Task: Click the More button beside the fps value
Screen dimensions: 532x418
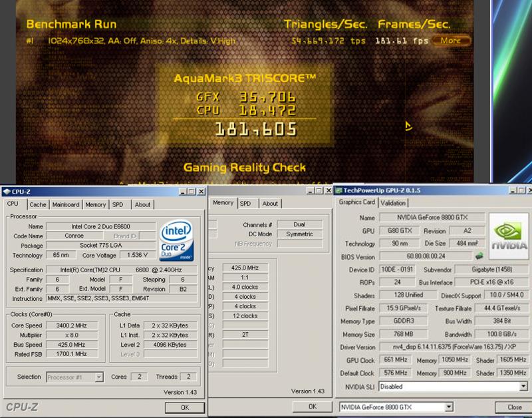Action: pyautogui.click(x=451, y=41)
